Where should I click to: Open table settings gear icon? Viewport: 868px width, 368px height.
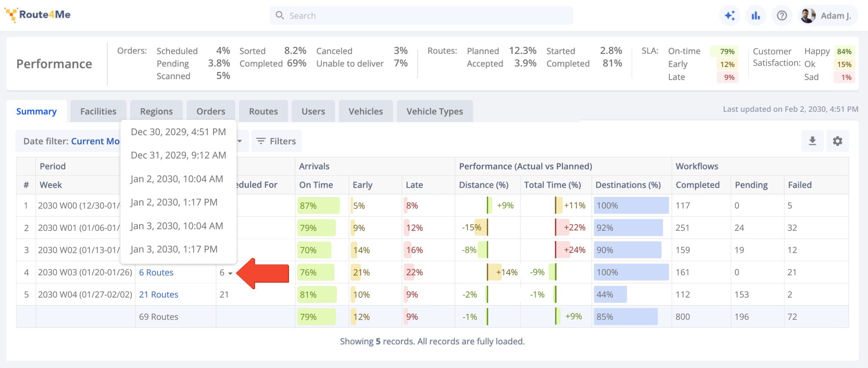click(837, 141)
